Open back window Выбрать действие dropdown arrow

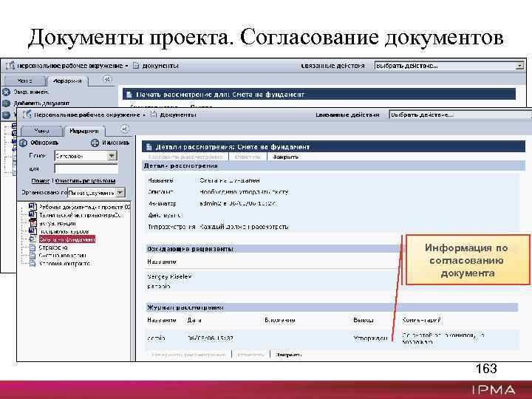coord(519,66)
